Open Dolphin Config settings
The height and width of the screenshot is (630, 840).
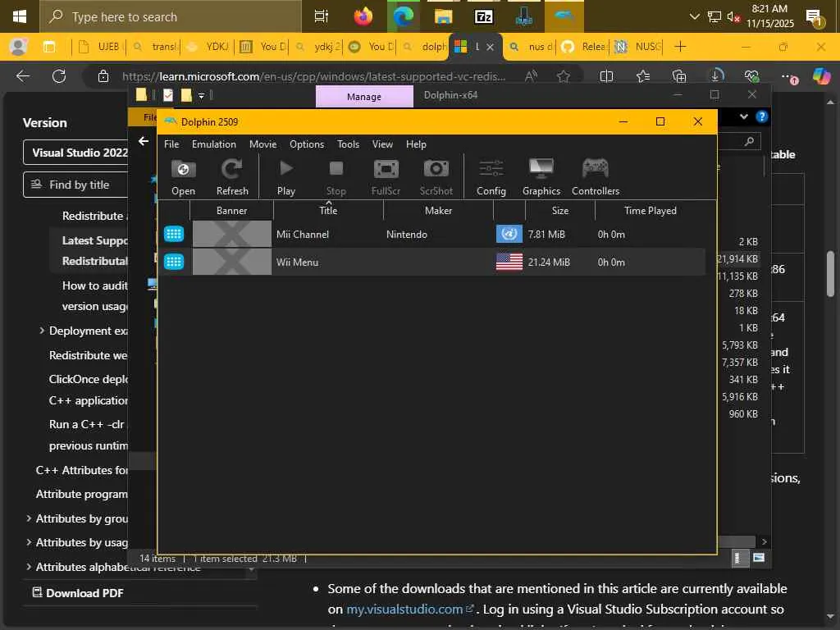click(x=491, y=177)
